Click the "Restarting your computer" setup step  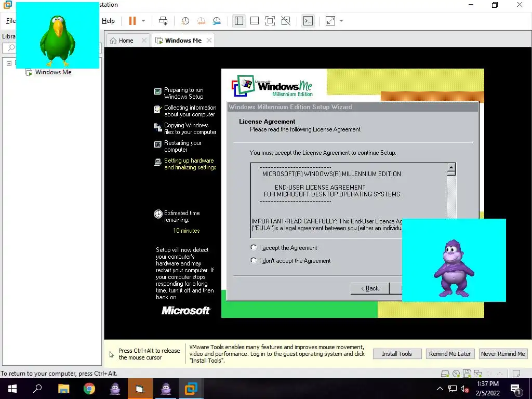point(183,146)
